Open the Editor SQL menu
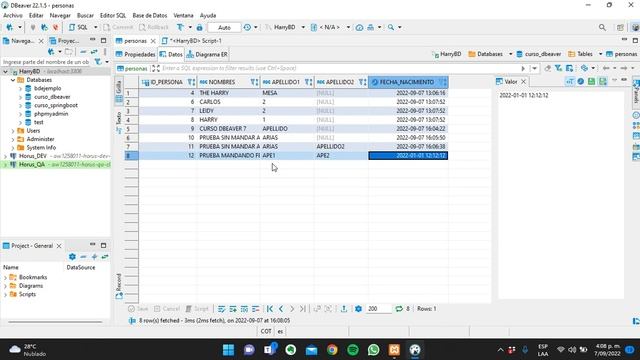 pyautogui.click(x=113, y=15)
